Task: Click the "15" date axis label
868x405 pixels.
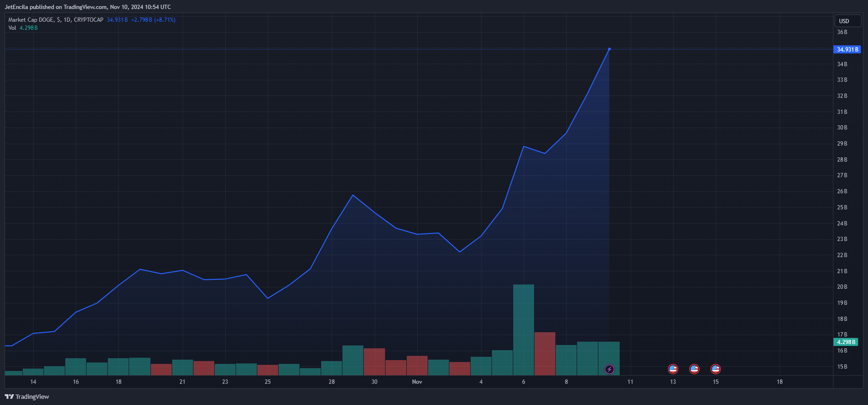Action: click(716, 382)
